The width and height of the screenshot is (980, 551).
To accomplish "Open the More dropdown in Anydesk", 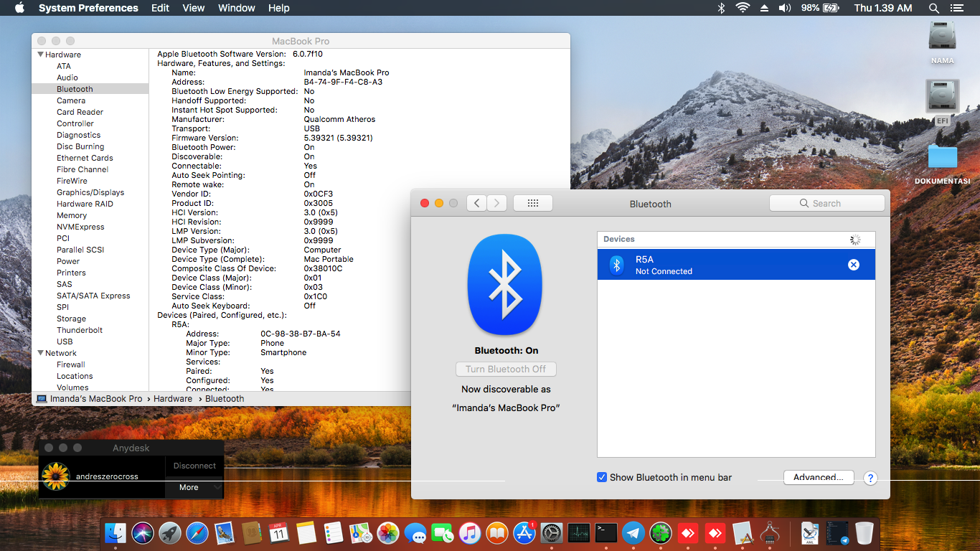I will pyautogui.click(x=194, y=487).
